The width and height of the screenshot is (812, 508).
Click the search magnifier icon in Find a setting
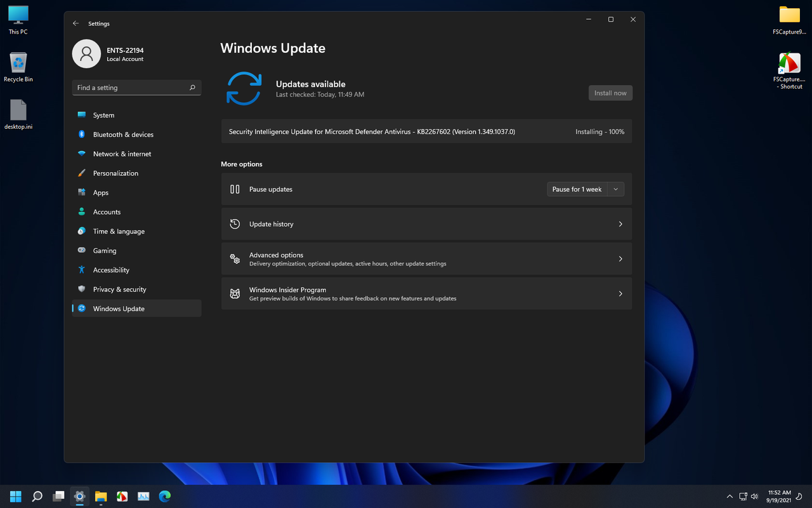pos(192,88)
